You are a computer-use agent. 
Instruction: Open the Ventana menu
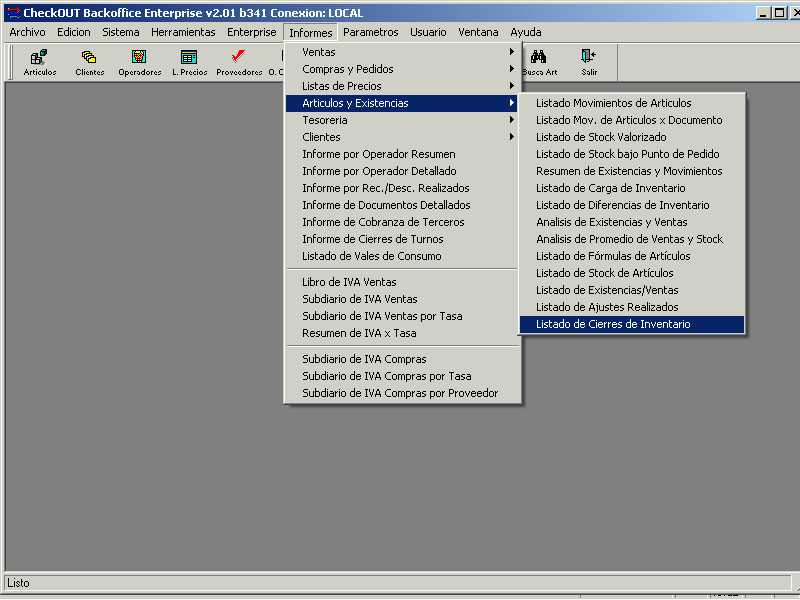tap(478, 32)
